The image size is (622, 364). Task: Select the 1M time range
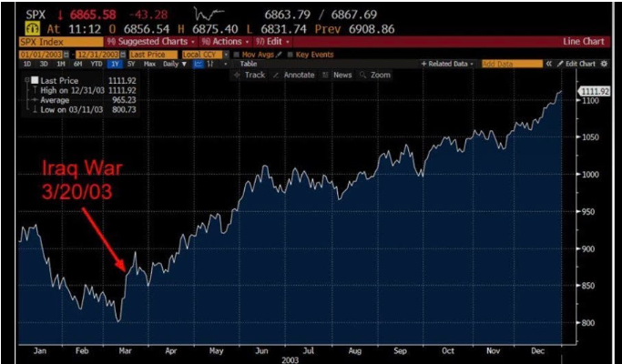(x=61, y=64)
